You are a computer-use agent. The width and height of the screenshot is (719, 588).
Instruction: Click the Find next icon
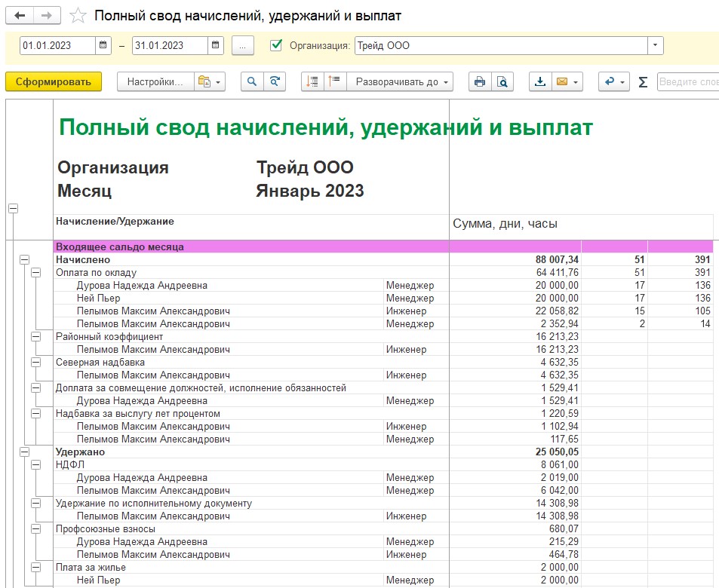pyautogui.click(x=275, y=82)
